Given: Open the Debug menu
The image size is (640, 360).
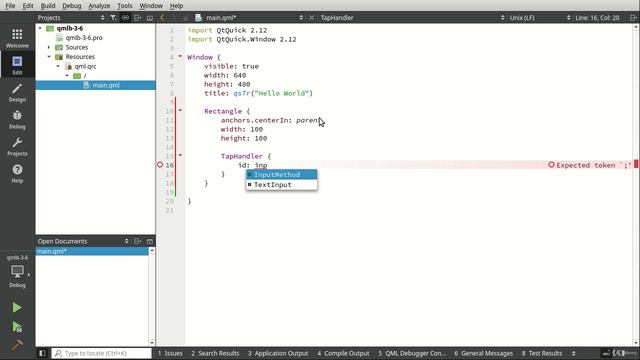Looking at the screenshot, I should (71, 6).
